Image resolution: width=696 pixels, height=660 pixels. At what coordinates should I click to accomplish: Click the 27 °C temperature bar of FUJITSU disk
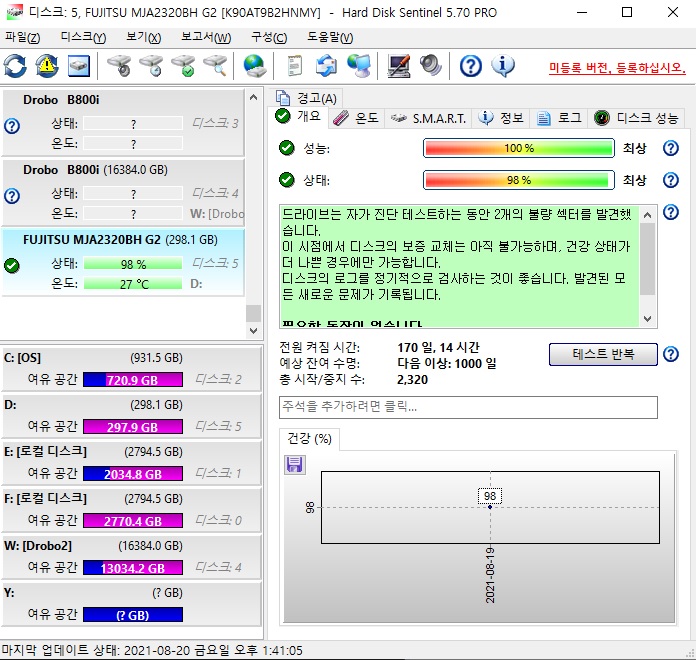[133, 284]
